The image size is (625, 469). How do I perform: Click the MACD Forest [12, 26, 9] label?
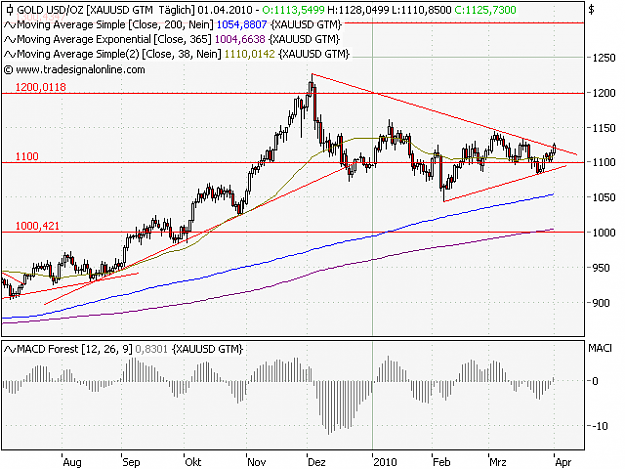click(75, 349)
